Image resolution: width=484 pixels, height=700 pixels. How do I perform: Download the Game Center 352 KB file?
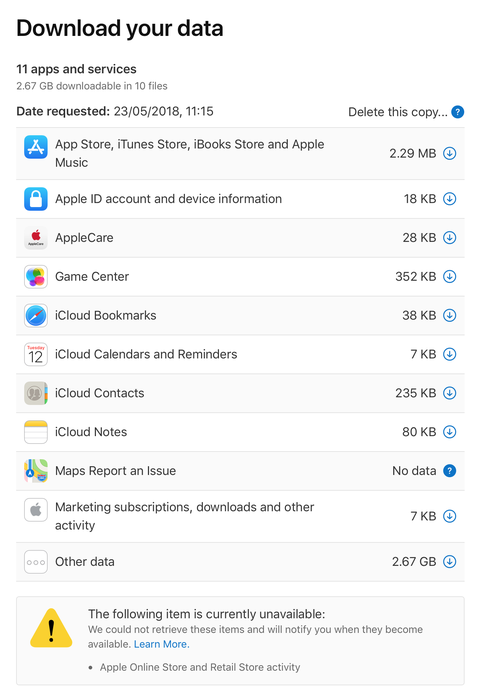tap(449, 276)
